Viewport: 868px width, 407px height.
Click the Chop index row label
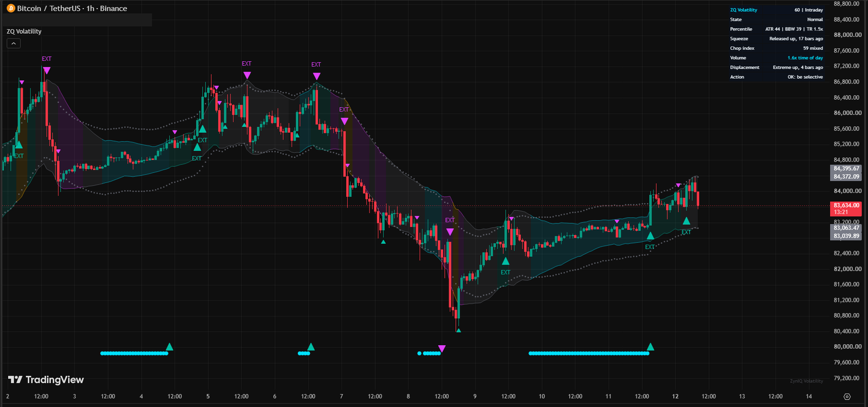pyautogui.click(x=742, y=48)
